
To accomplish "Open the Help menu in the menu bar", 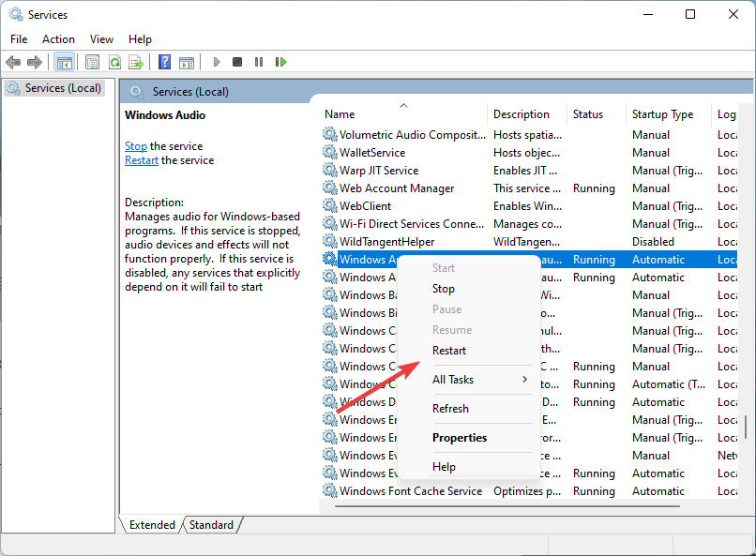I will 140,39.
